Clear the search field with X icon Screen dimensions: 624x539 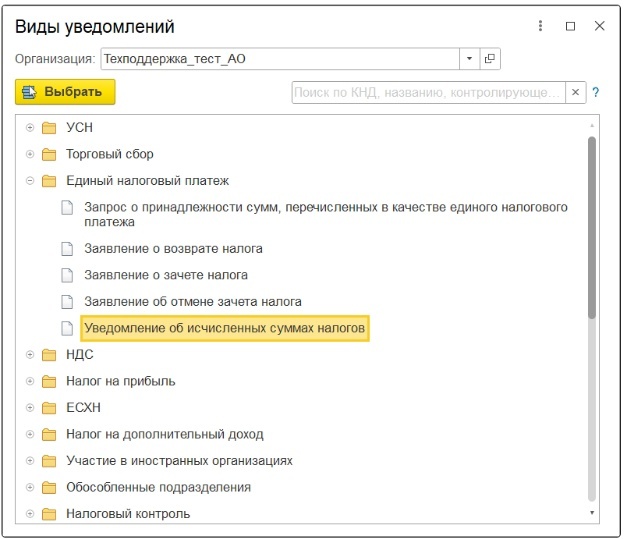(x=575, y=92)
